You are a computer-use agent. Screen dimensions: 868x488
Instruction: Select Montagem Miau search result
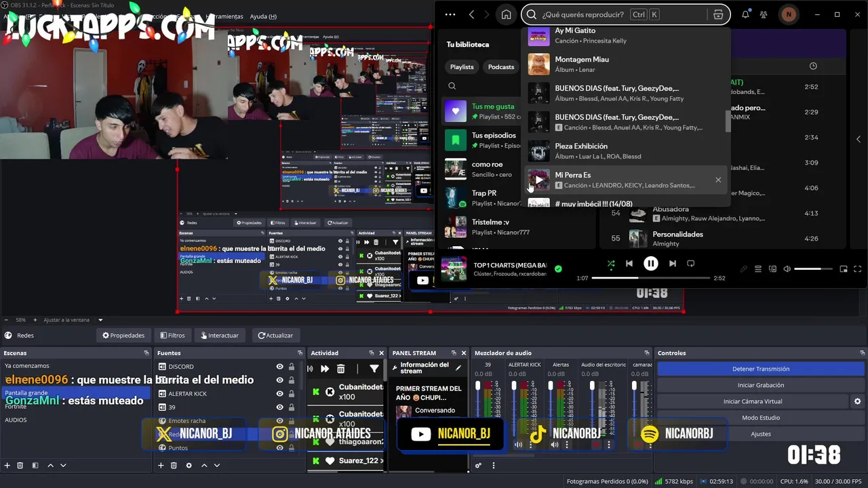pyautogui.click(x=626, y=64)
